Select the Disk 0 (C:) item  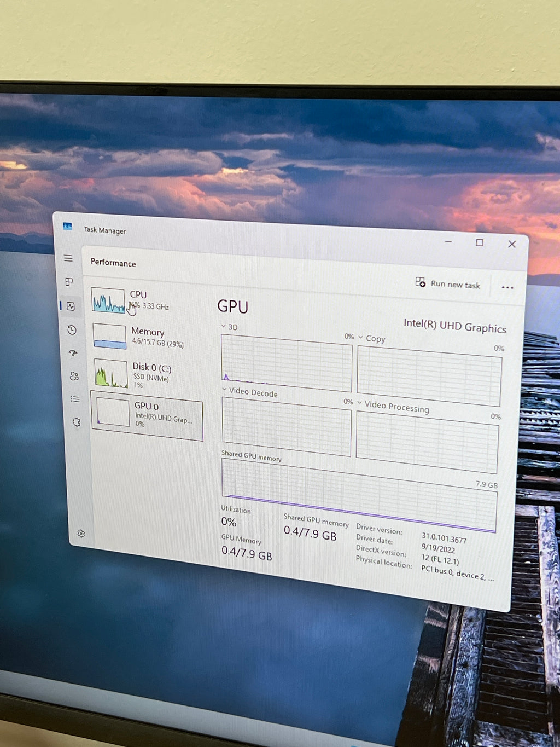147,375
